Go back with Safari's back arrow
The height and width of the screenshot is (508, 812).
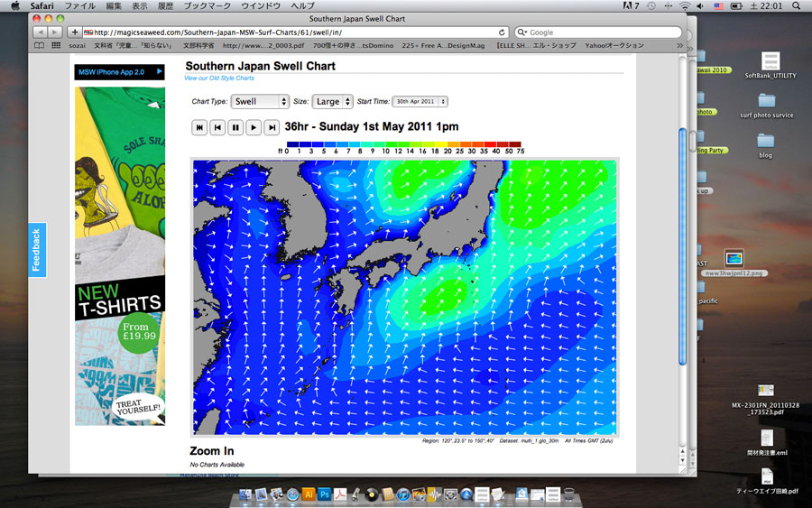click(x=40, y=32)
